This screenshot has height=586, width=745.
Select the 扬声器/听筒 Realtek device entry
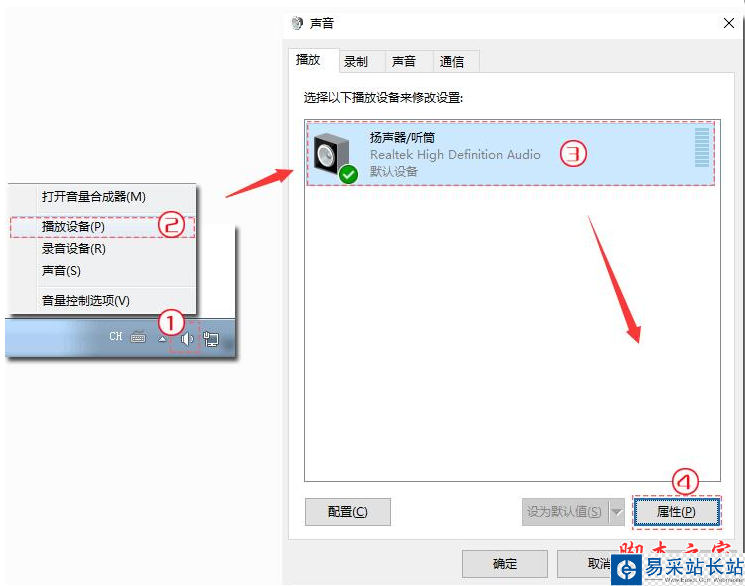point(510,154)
